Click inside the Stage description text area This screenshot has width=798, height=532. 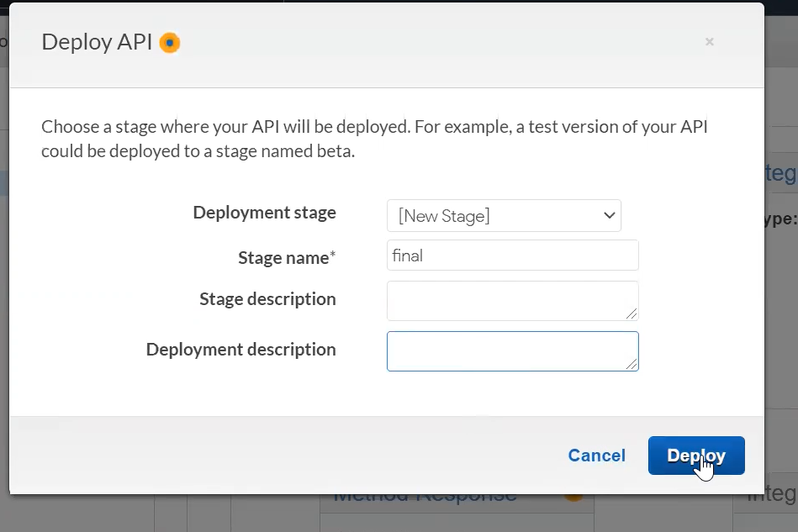coord(512,301)
